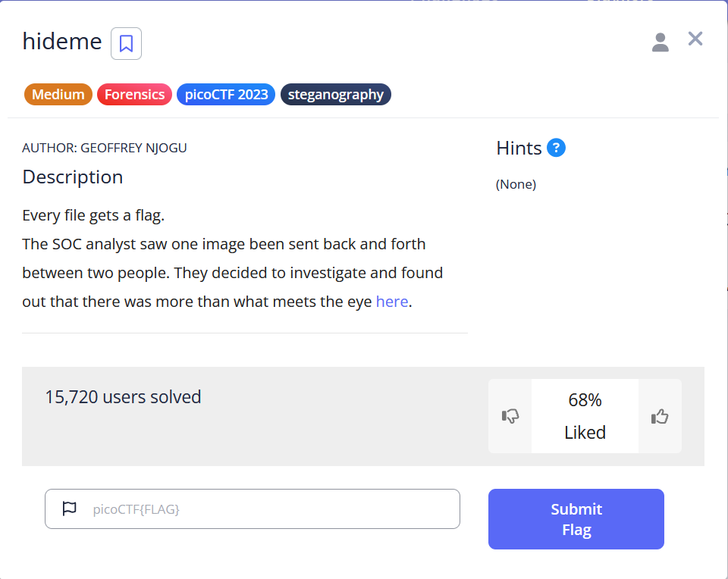
Task: Select the Medium difficulty tag
Action: point(58,95)
